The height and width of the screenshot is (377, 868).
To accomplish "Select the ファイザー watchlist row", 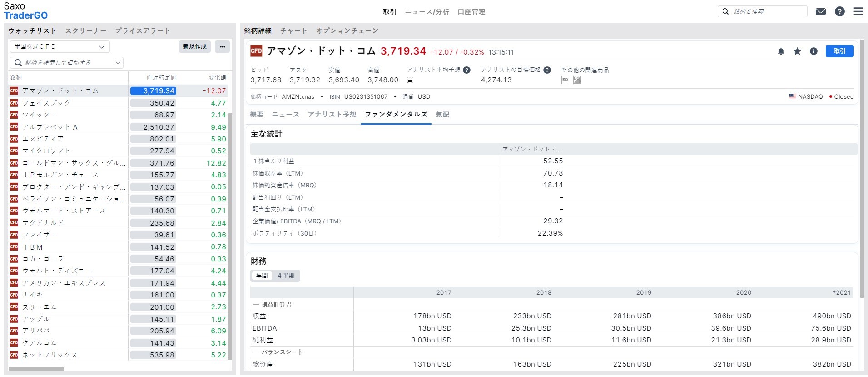I will point(118,235).
